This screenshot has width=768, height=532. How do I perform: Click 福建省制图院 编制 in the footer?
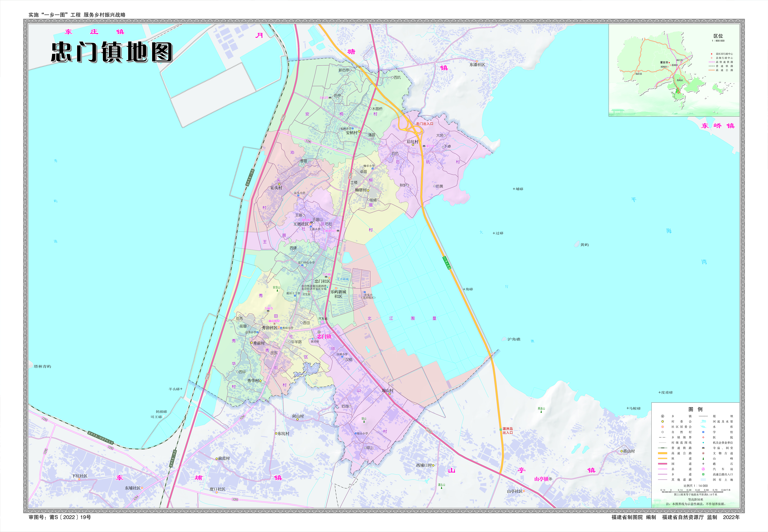634,517
